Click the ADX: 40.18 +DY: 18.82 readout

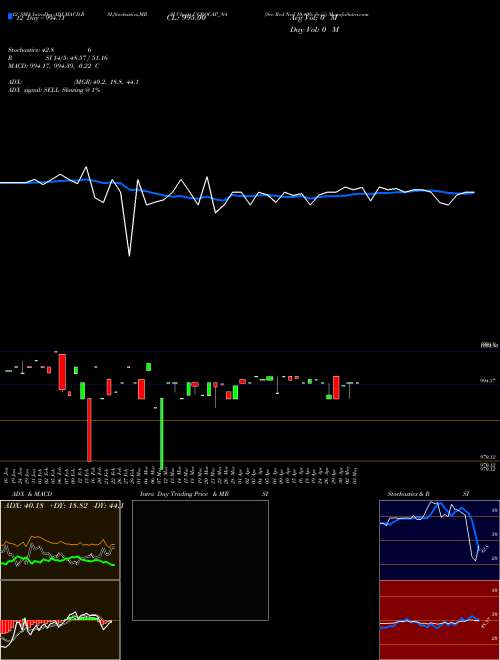pyautogui.click(x=63, y=505)
